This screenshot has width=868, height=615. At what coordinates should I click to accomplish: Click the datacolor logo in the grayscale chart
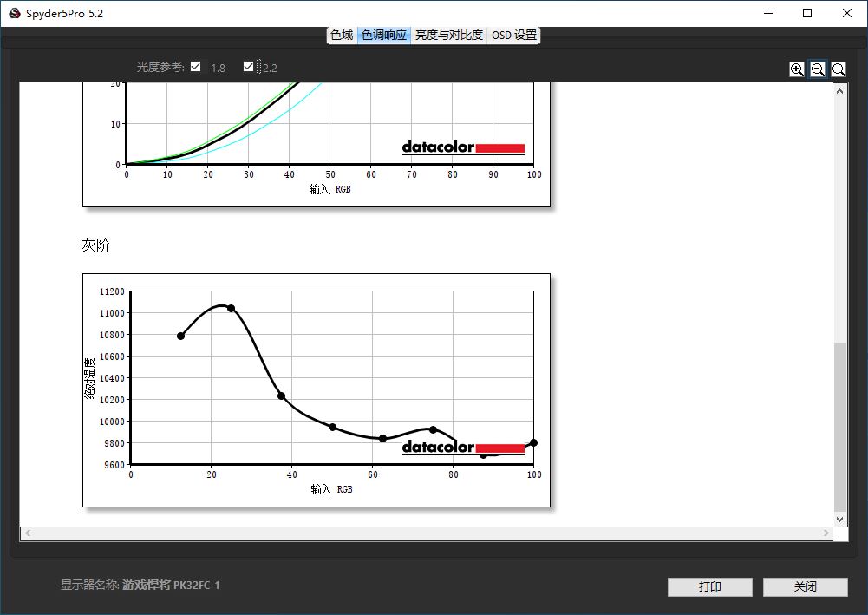coord(463,448)
